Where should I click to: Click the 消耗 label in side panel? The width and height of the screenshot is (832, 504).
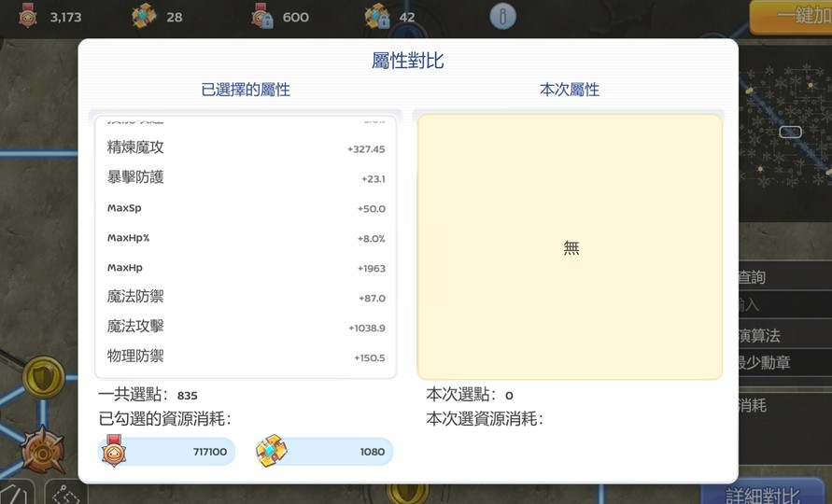pyautogui.click(x=753, y=405)
